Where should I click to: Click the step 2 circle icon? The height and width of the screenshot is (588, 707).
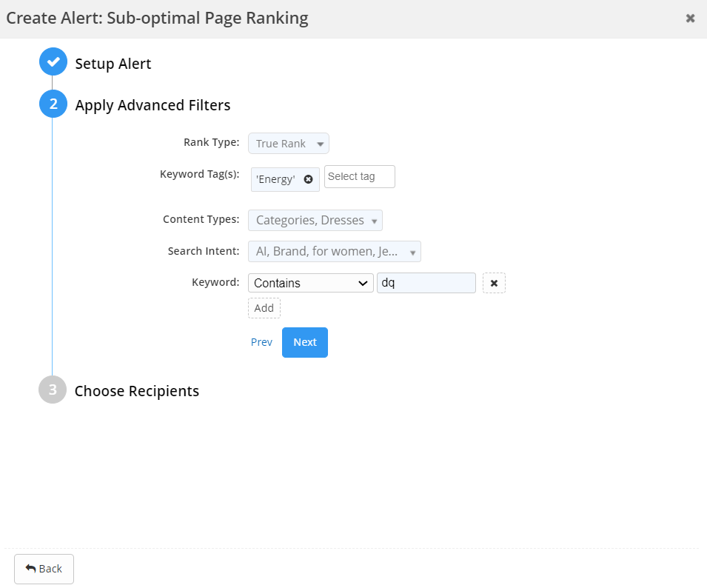point(53,104)
